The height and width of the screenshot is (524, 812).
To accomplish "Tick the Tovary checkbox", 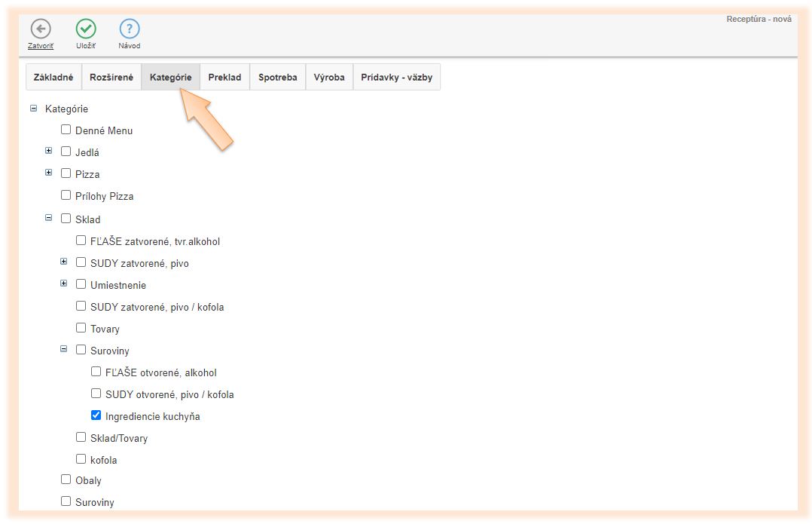I will (81, 328).
